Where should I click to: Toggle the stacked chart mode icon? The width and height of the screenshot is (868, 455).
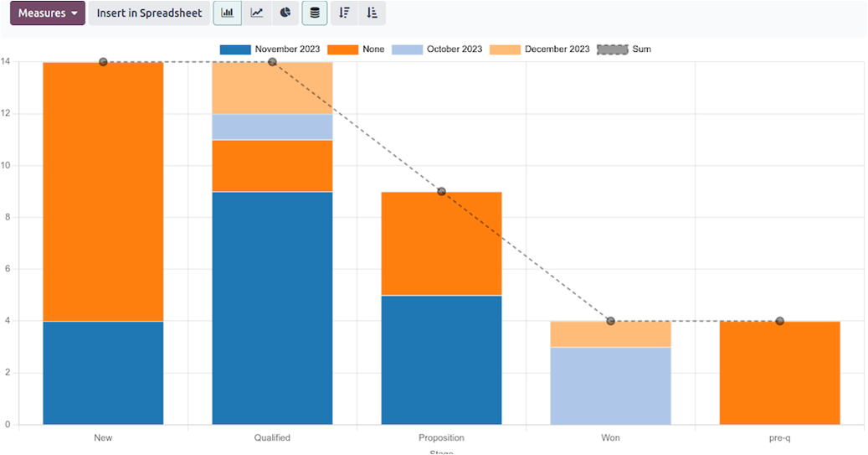[x=315, y=13]
